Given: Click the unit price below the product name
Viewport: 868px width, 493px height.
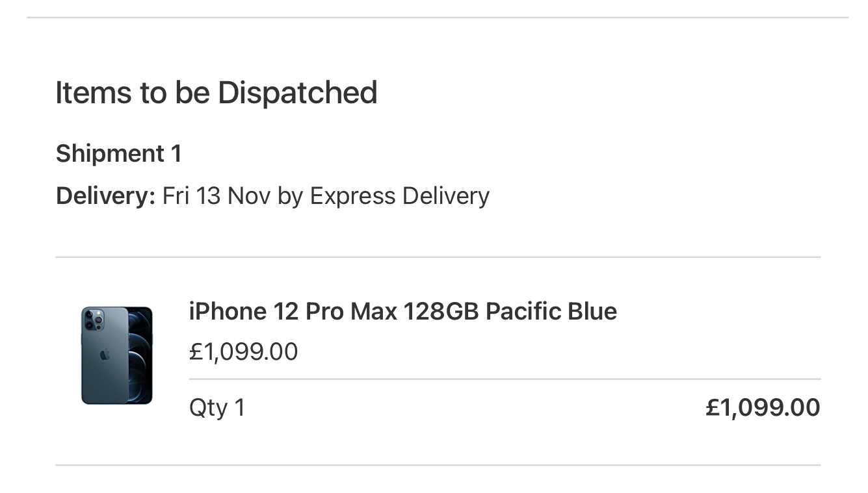Looking at the screenshot, I should 243,351.
